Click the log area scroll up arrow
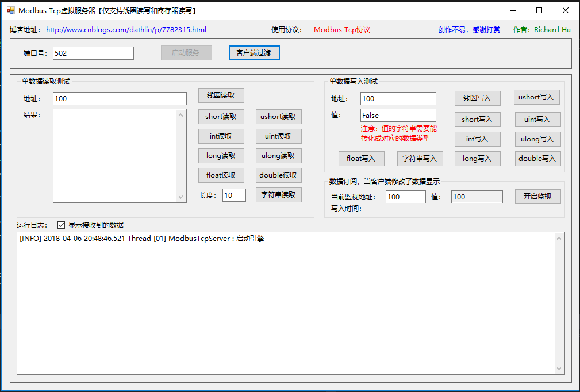The image size is (580, 392). [559, 238]
